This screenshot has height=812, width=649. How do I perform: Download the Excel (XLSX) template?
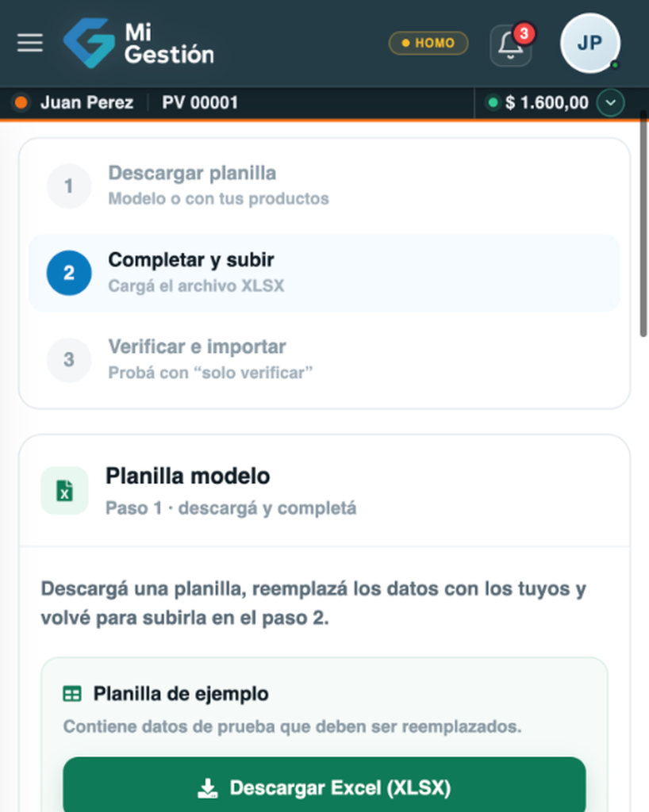tap(324, 787)
